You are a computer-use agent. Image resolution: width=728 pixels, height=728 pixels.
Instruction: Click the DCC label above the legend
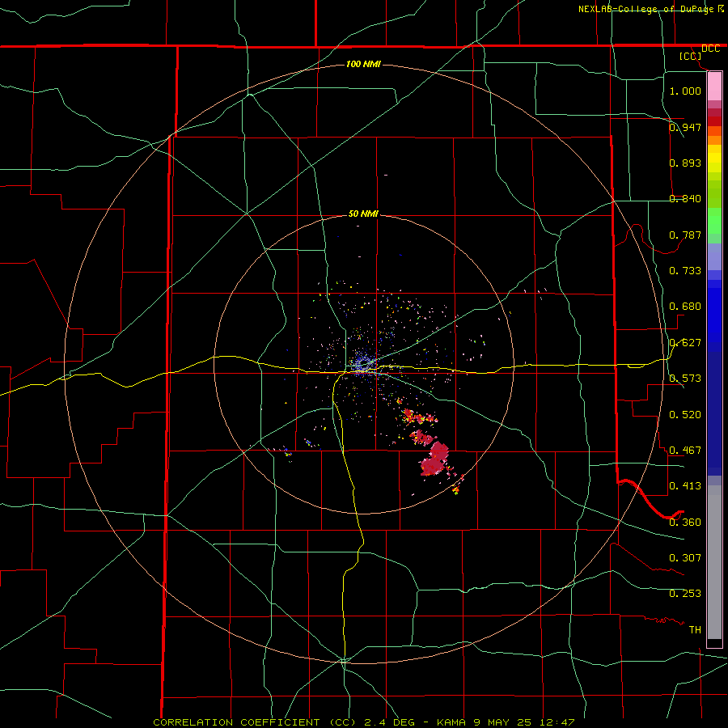(710, 49)
